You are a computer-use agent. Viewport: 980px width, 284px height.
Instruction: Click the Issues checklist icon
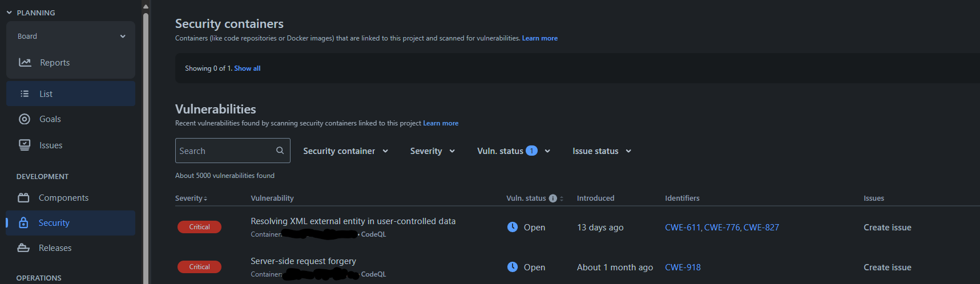point(25,145)
